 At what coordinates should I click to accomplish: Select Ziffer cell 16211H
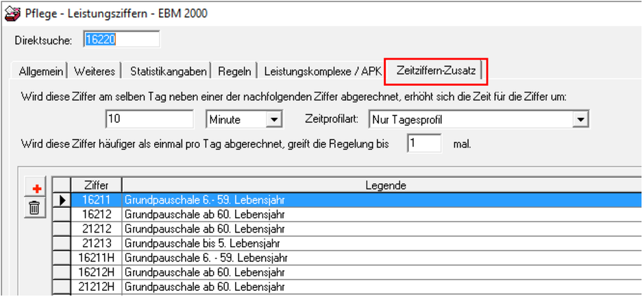(x=96, y=258)
